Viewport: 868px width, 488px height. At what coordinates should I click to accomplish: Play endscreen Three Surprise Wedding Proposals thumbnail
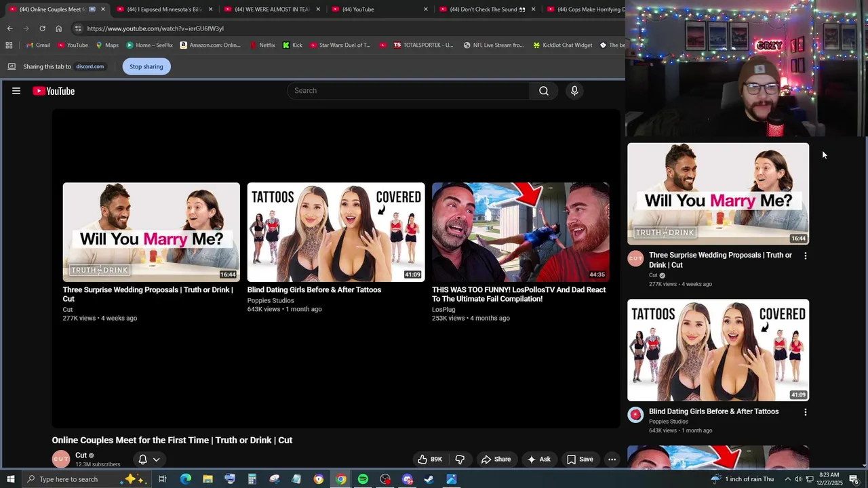point(151,232)
